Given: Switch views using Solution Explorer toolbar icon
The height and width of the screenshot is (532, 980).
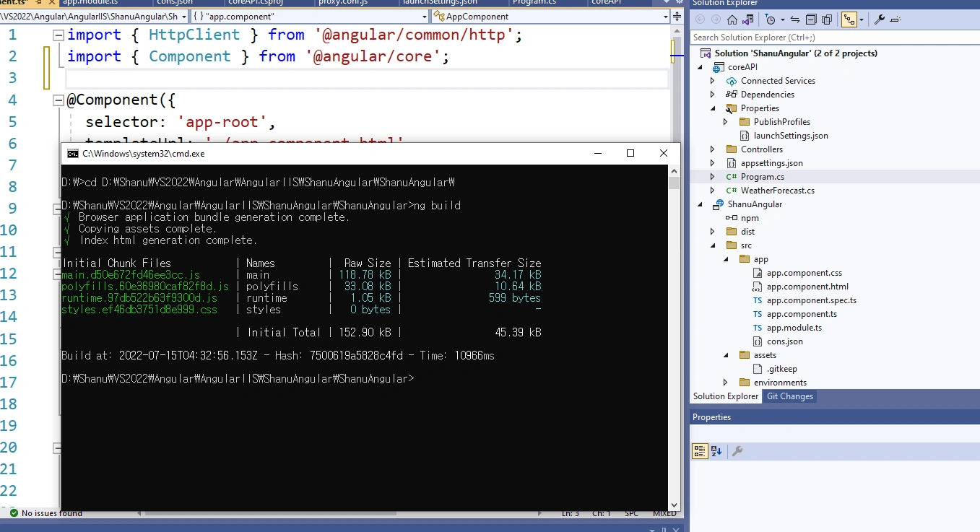Looking at the screenshot, I should click(748, 20).
